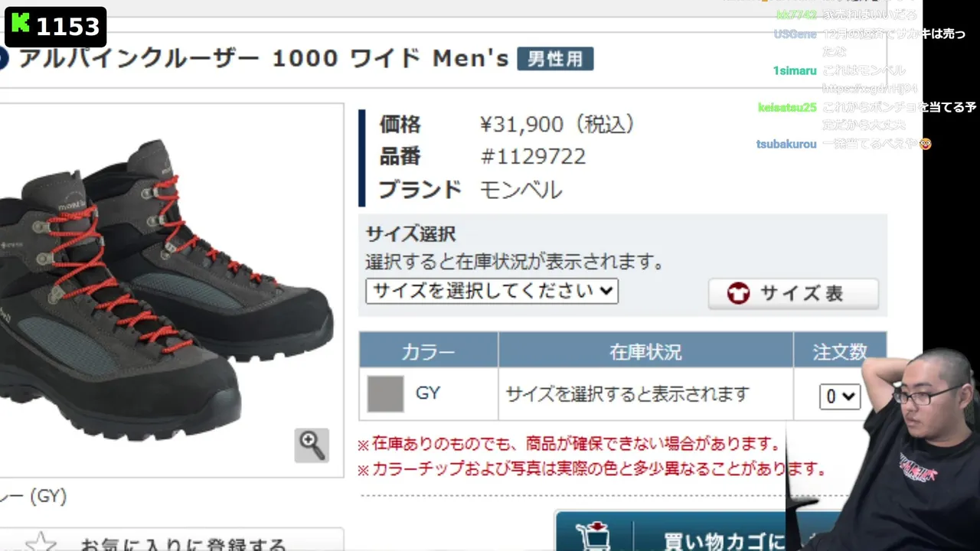Screen dimensions: 980x551
Task: Click the T-shirt icon beside サイズ表
Action: pyautogui.click(x=738, y=293)
